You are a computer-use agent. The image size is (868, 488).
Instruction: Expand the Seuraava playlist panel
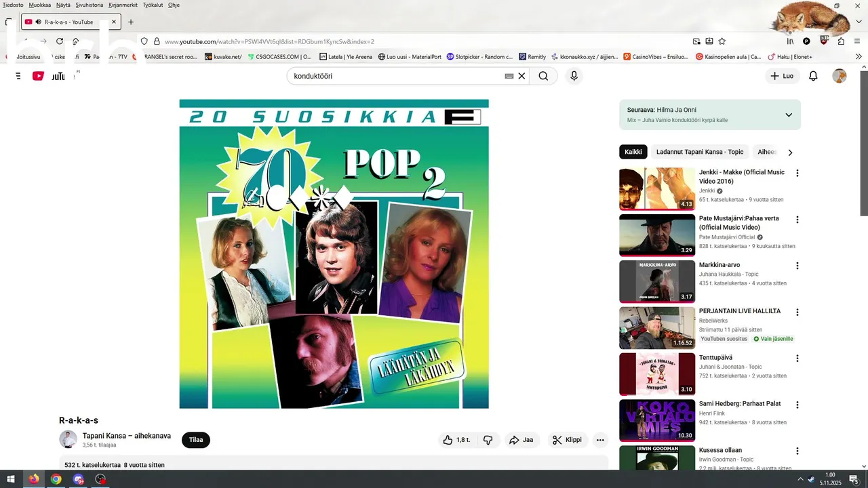[x=789, y=115]
